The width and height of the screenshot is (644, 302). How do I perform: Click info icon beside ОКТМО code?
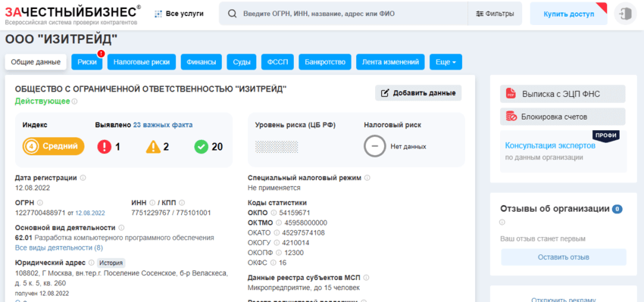[x=279, y=223]
